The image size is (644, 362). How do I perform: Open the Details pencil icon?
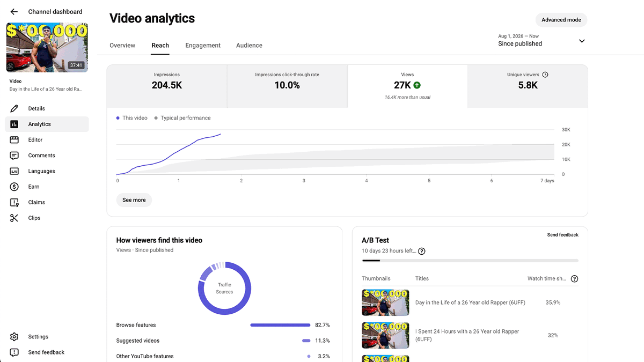(14, 108)
